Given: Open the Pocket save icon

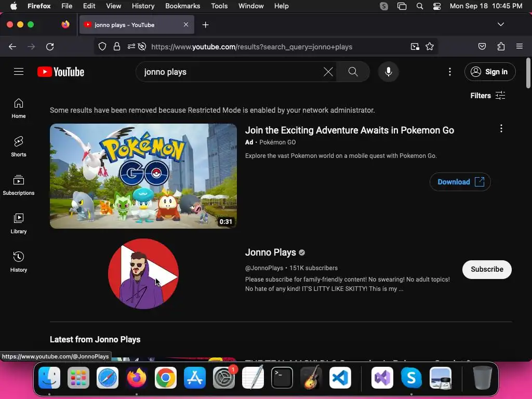Looking at the screenshot, I should point(482,46).
